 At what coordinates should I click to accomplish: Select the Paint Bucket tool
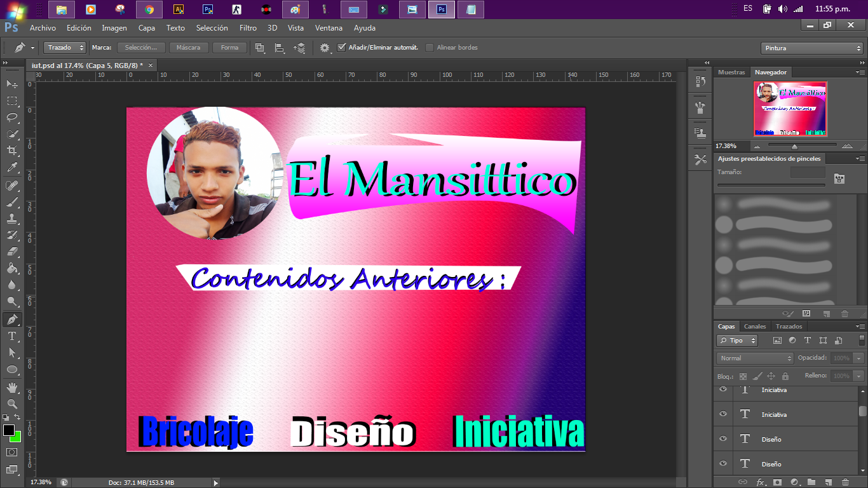click(x=12, y=269)
